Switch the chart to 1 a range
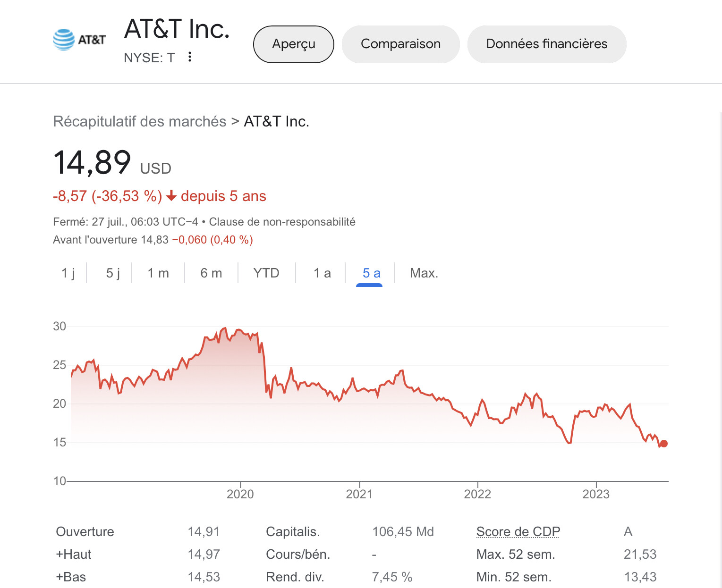Image resolution: width=722 pixels, height=588 pixels. pyautogui.click(x=322, y=273)
